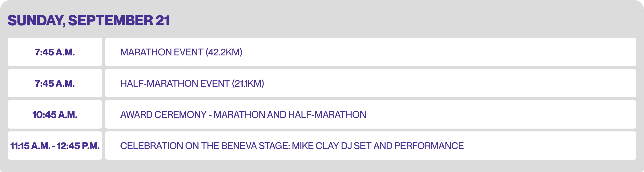The image size is (644, 172).
Task: Click HALF-MARATHON in the Award Ceremony row
Action: [327, 114]
